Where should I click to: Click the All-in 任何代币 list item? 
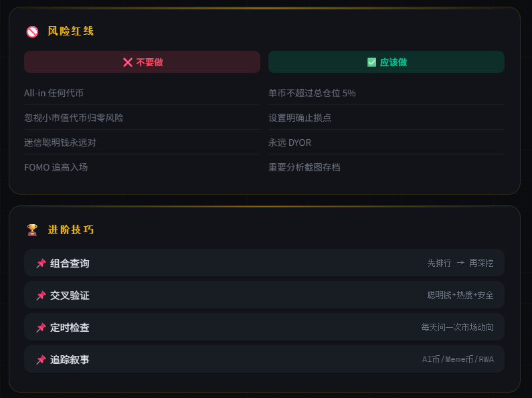[x=54, y=93]
